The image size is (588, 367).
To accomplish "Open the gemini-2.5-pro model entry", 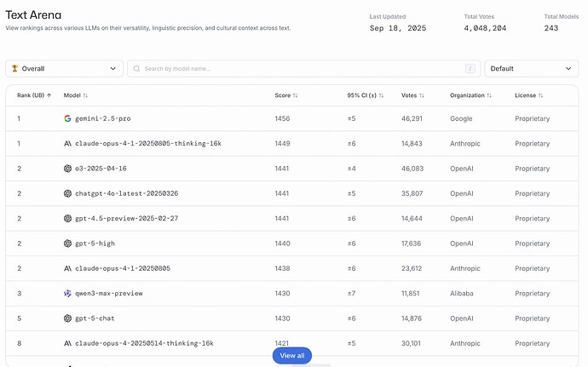I will (x=103, y=118).
